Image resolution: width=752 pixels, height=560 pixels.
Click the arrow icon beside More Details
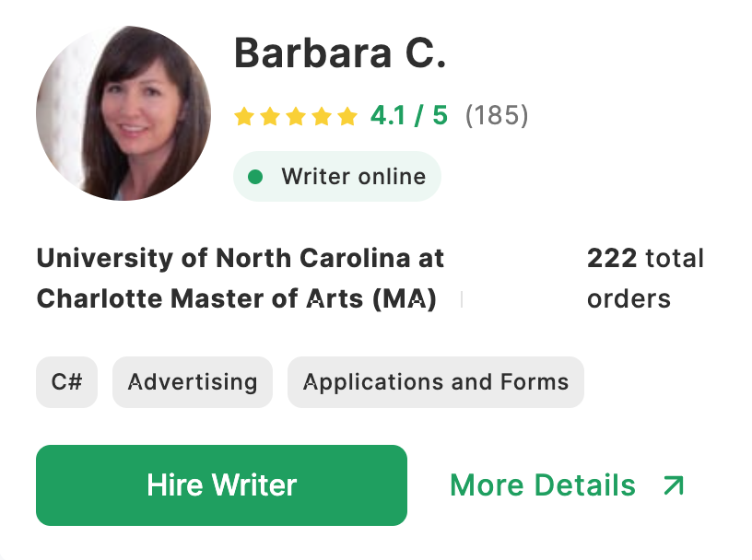tap(674, 485)
